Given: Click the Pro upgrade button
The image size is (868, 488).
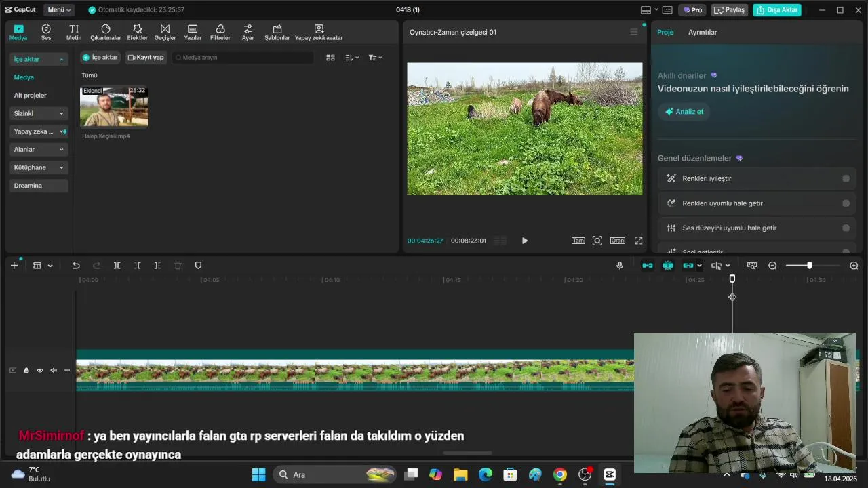Looking at the screenshot, I should (692, 10).
